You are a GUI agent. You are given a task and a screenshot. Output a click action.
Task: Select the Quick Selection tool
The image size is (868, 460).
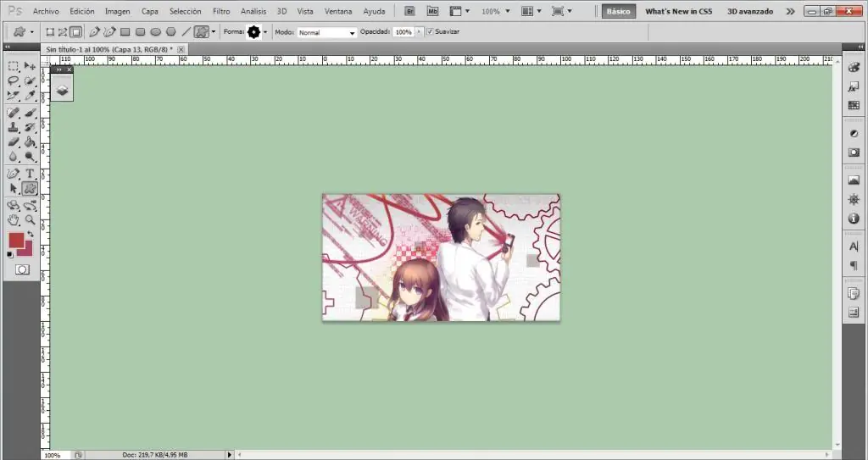(x=30, y=80)
